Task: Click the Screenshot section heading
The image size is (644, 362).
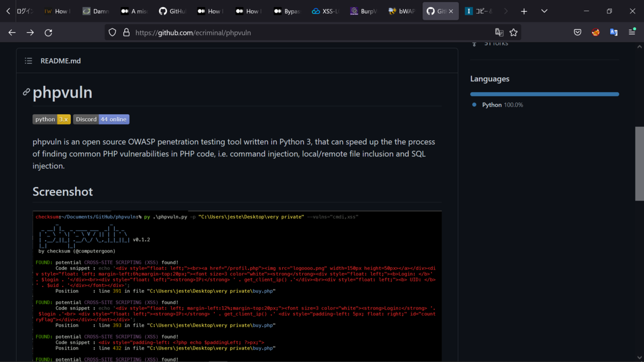Action: coord(63,191)
